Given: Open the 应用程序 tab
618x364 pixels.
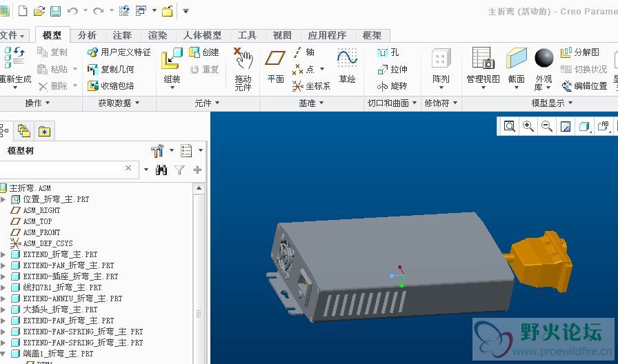Looking at the screenshot, I should (x=327, y=35).
